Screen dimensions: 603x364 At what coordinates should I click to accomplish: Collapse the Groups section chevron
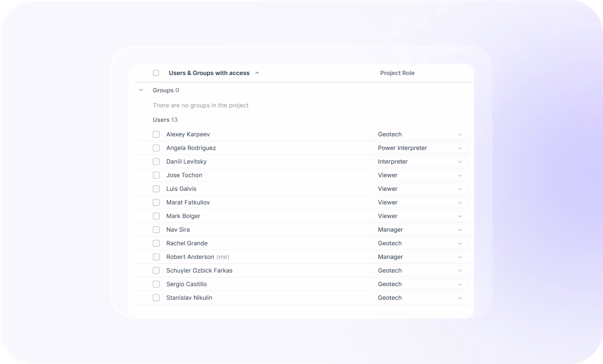click(141, 90)
